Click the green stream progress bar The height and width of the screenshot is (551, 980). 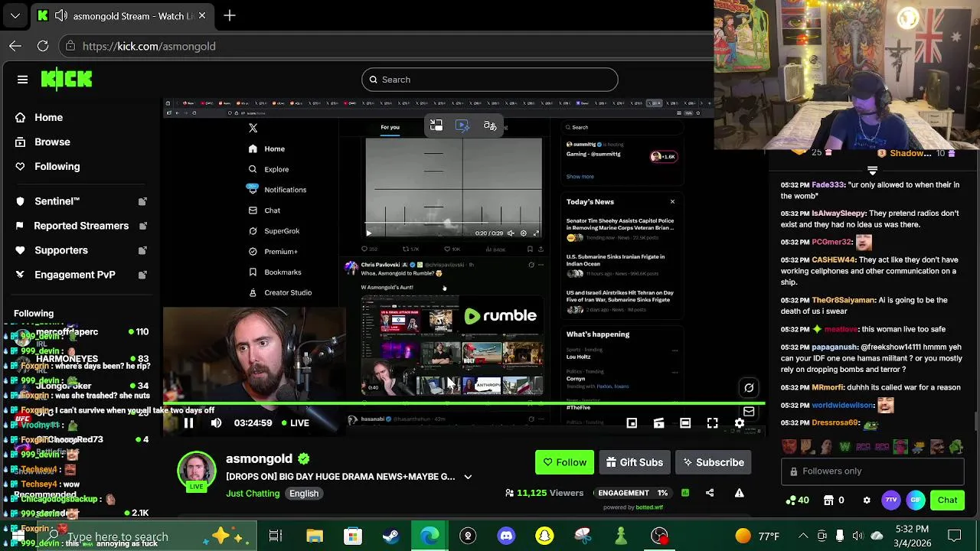pos(463,403)
